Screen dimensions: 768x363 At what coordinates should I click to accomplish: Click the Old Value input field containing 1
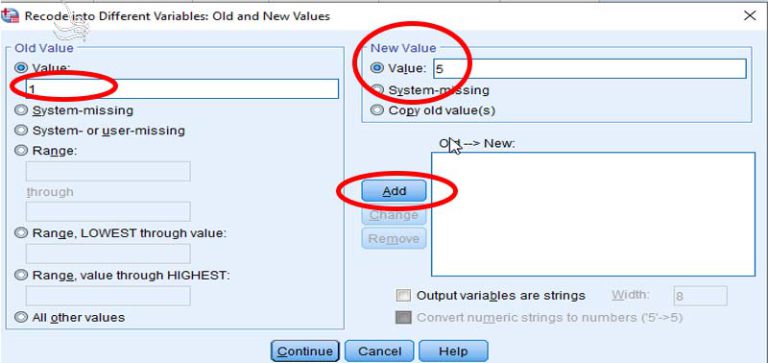tap(182, 89)
